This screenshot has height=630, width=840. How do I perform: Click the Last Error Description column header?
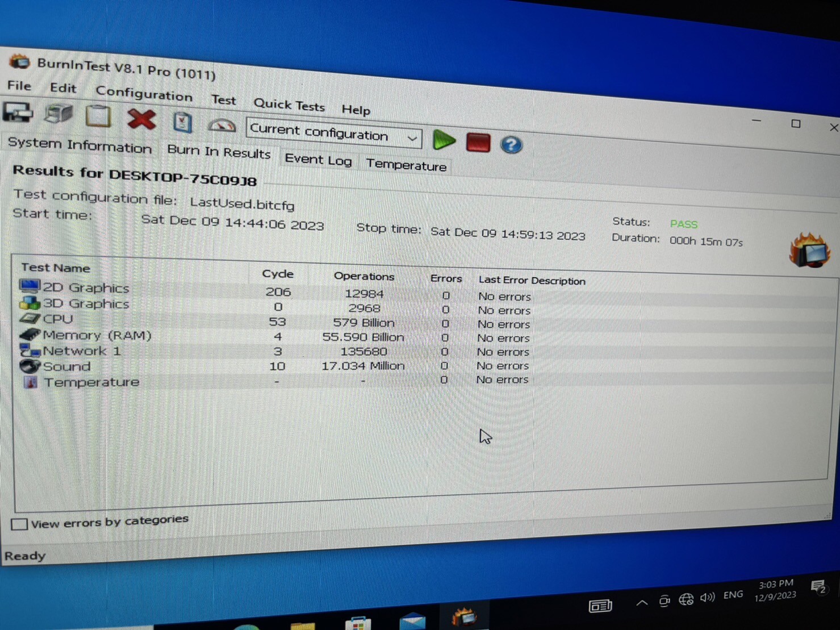click(x=532, y=281)
